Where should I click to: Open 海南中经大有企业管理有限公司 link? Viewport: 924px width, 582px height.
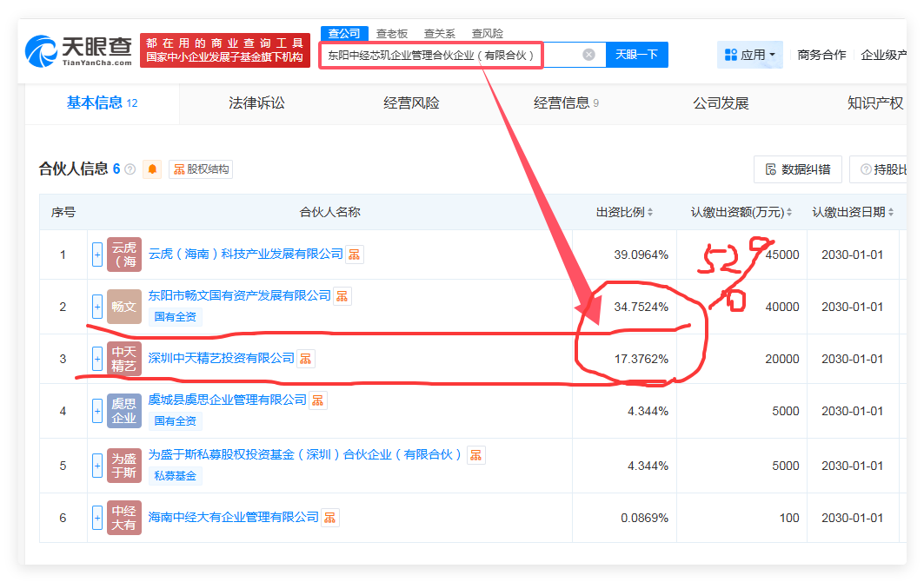coord(233,517)
